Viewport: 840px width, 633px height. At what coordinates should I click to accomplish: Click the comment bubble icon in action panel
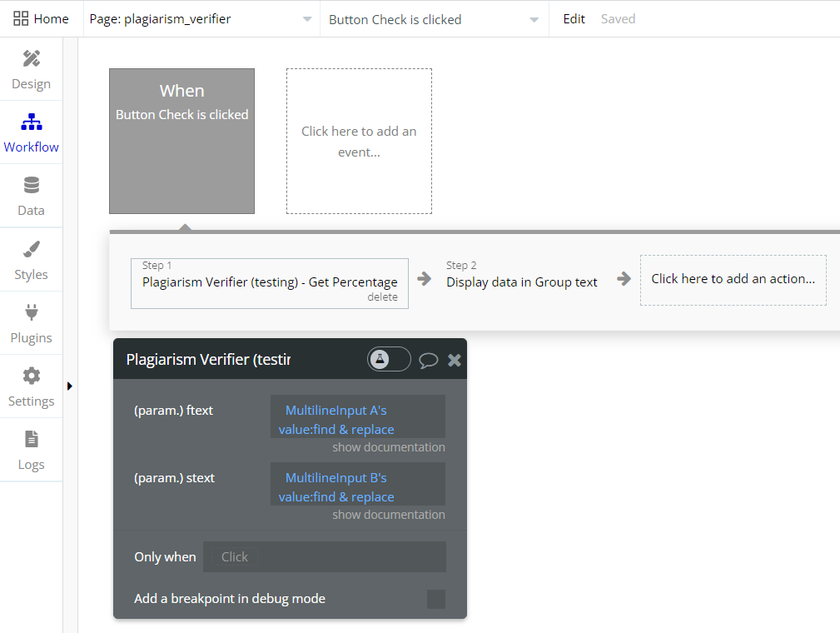coord(428,360)
